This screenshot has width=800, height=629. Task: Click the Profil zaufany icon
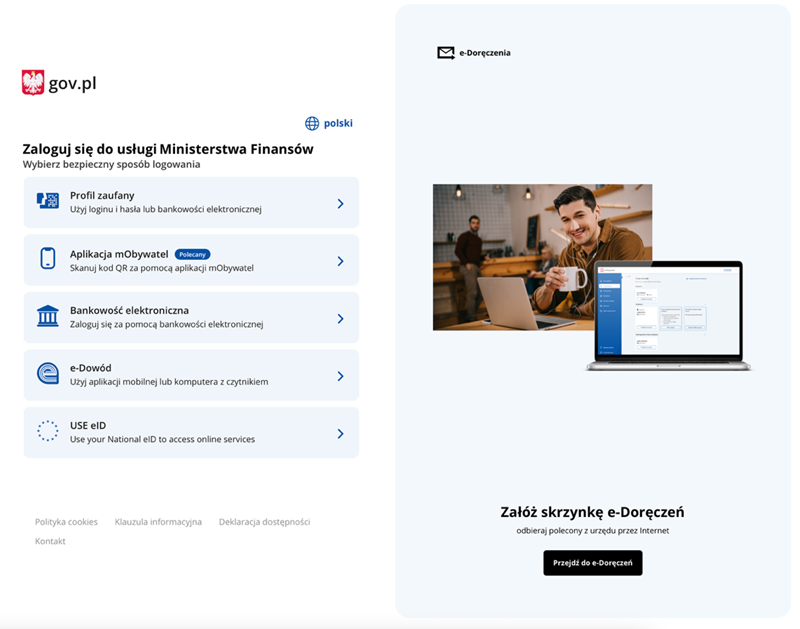pyautogui.click(x=47, y=201)
